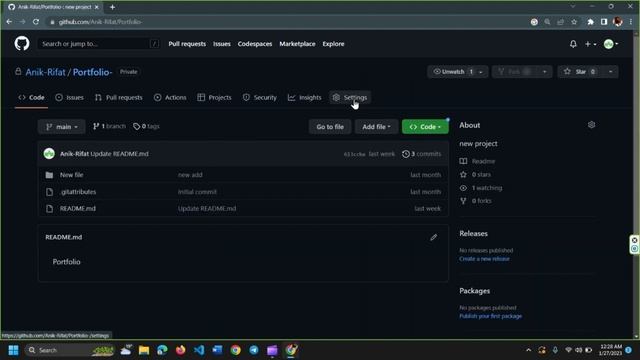Click the README.md file icon
Viewport: 640px width, 360px height.
[49, 209]
